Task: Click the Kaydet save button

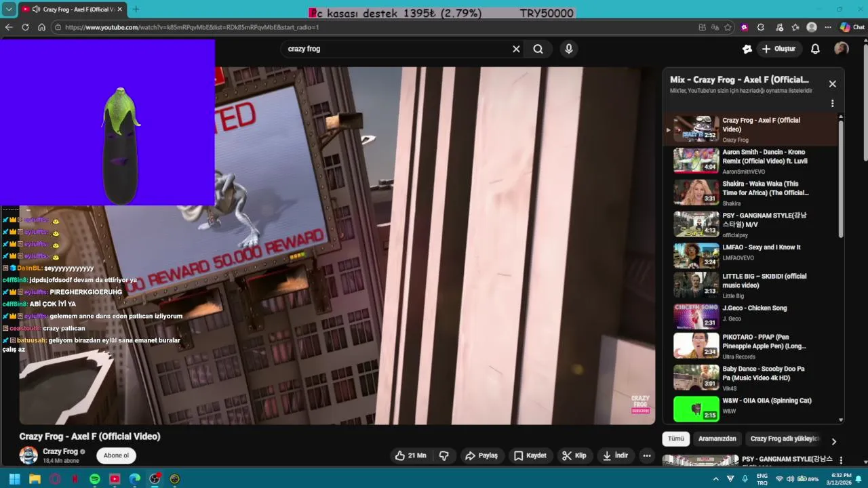Action: coord(530,455)
